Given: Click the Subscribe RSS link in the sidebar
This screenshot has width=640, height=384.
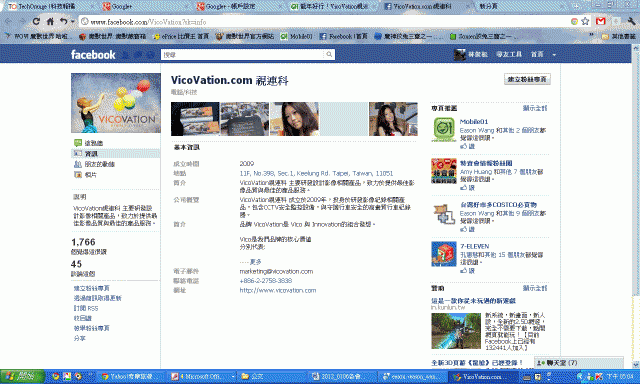Looking at the screenshot, I should [x=86, y=308].
